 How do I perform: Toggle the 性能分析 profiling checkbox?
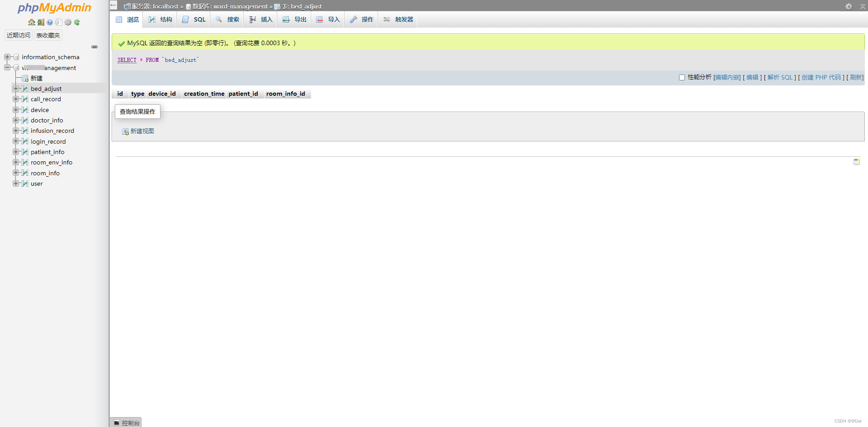(x=682, y=77)
